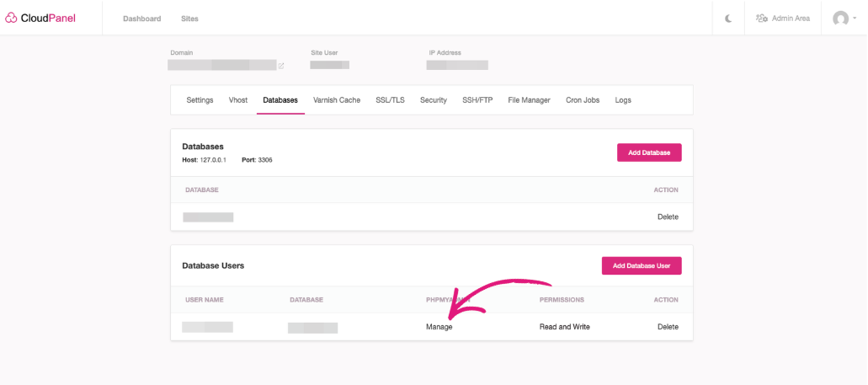The height and width of the screenshot is (385, 868).
Task: Click the Database Users heading
Action: pos(213,265)
